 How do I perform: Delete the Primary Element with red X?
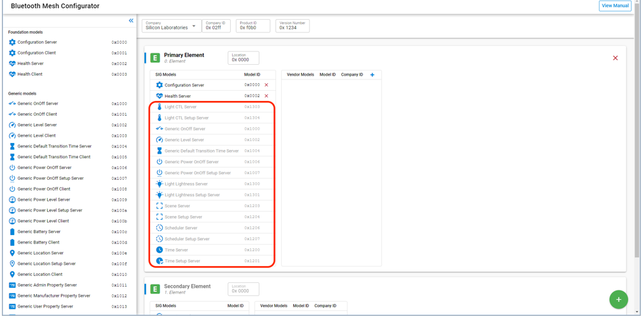point(615,58)
